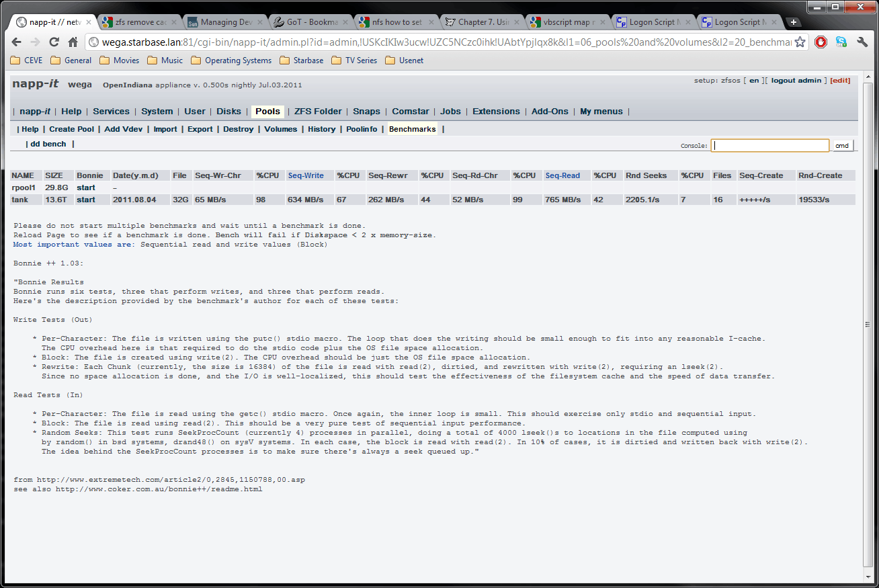Start Bonnie benchmark for tank

click(x=86, y=200)
